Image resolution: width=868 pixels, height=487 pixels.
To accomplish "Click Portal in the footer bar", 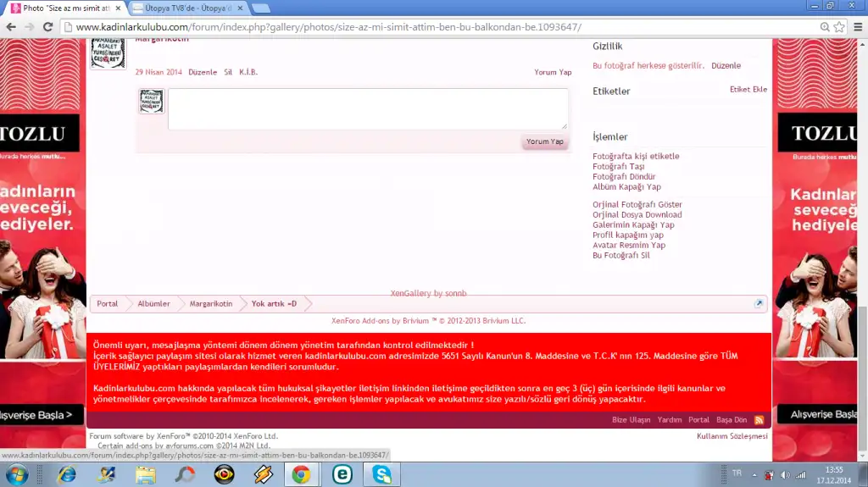I will point(698,420).
